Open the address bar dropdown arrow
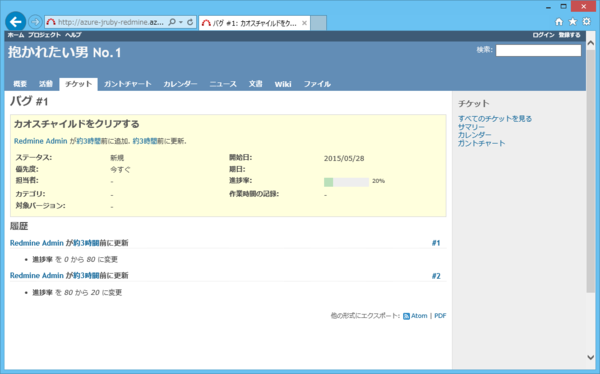 181,22
